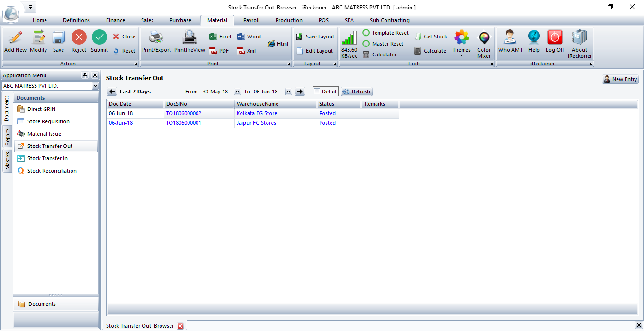Expand the From date dropdown
The width and height of the screenshot is (644, 331).
pos(237,92)
